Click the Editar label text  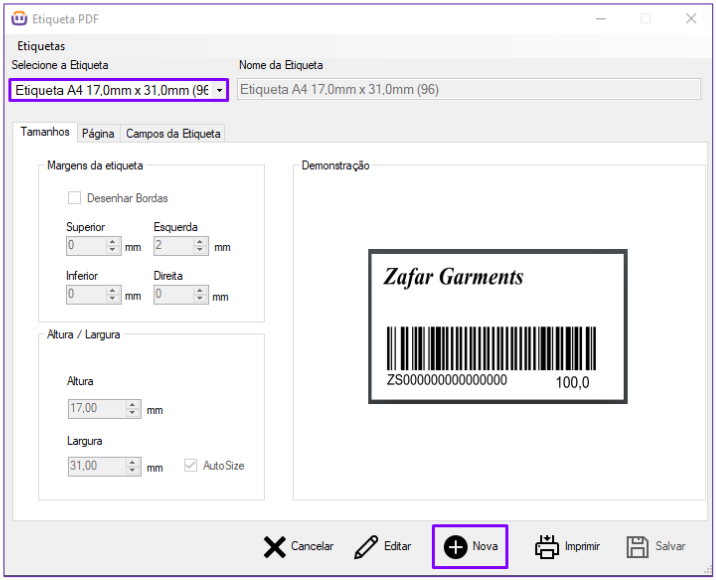coord(397,546)
